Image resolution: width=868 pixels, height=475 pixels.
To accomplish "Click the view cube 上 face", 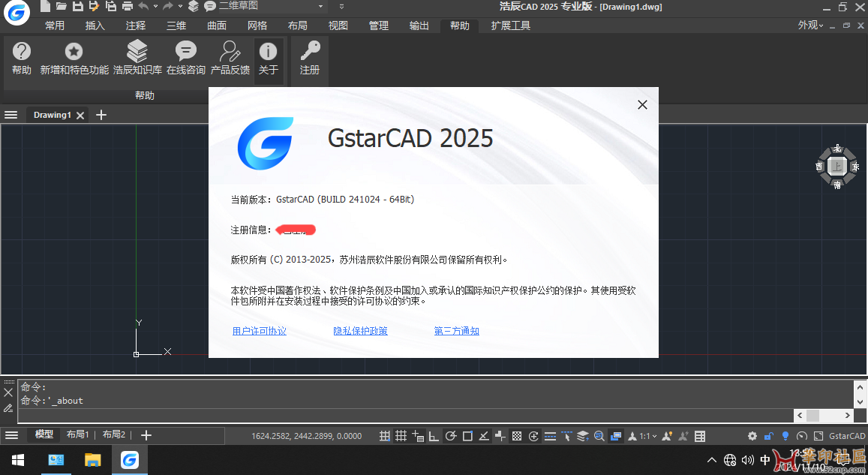I will [837, 166].
